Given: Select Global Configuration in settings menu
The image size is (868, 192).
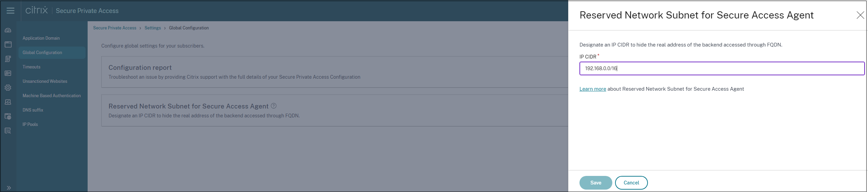Looking at the screenshot, I should tap(42, 52).
